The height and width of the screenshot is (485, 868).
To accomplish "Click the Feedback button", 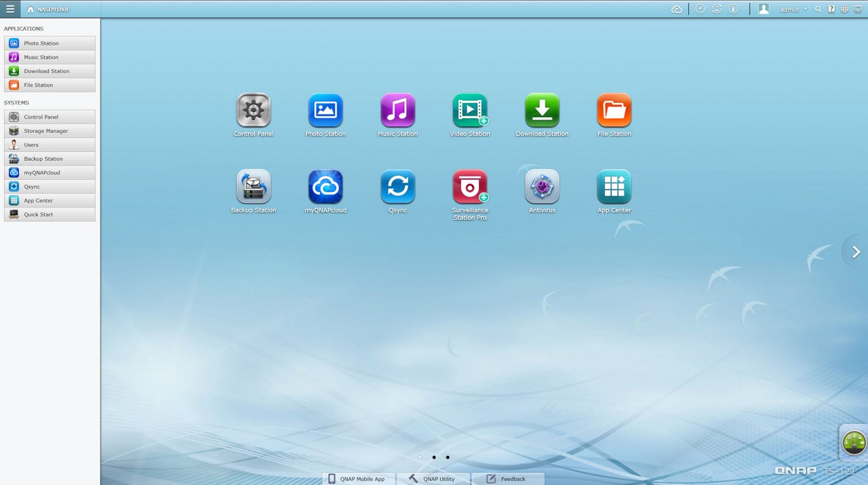I will coord(508,479).
